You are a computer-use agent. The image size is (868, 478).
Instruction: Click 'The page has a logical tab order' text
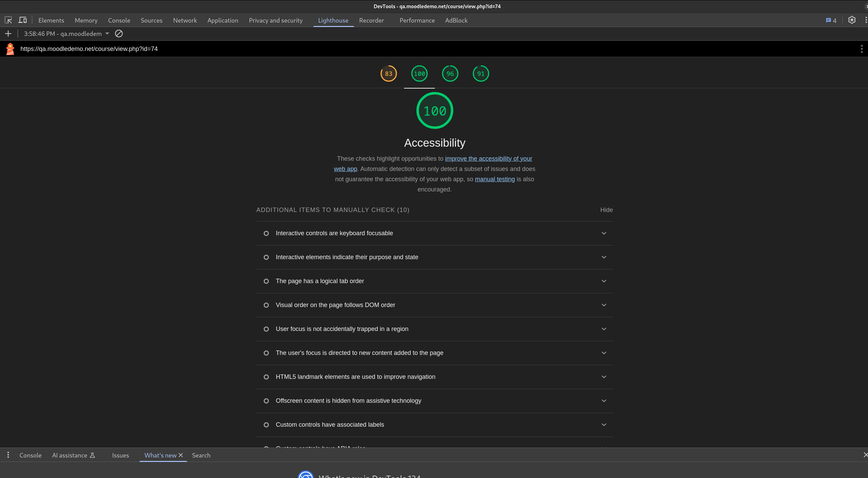coord(320,281)
